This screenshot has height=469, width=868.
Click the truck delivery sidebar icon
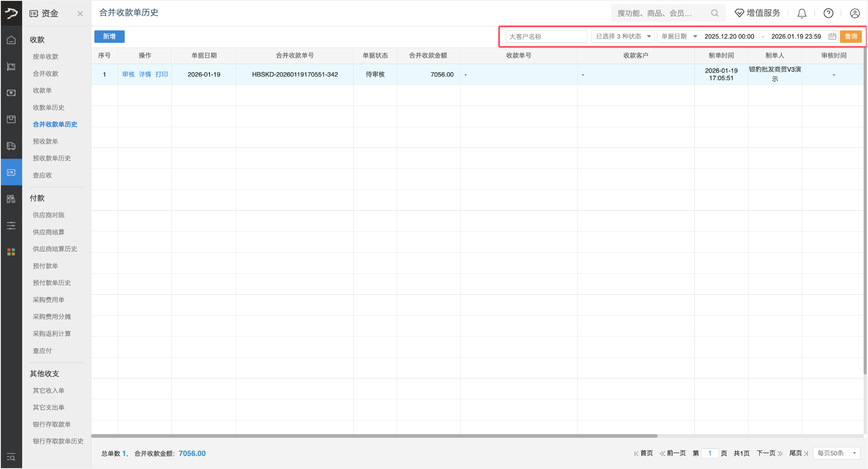[x=11, y=146]
